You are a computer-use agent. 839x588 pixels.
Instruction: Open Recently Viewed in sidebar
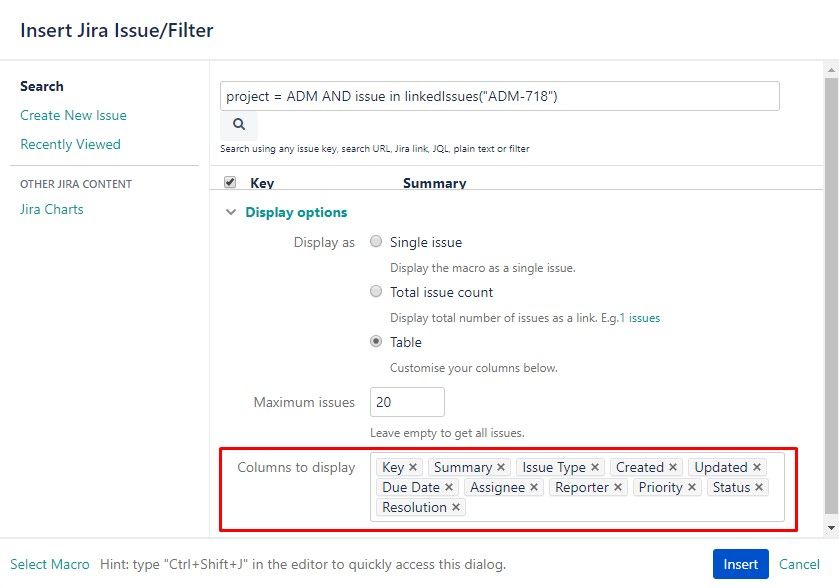70,144
